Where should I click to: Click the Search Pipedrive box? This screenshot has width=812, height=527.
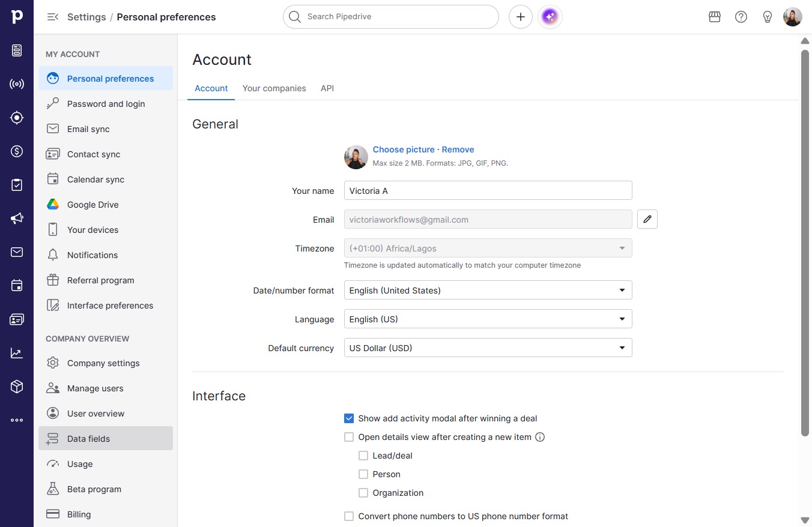(391, 17)
